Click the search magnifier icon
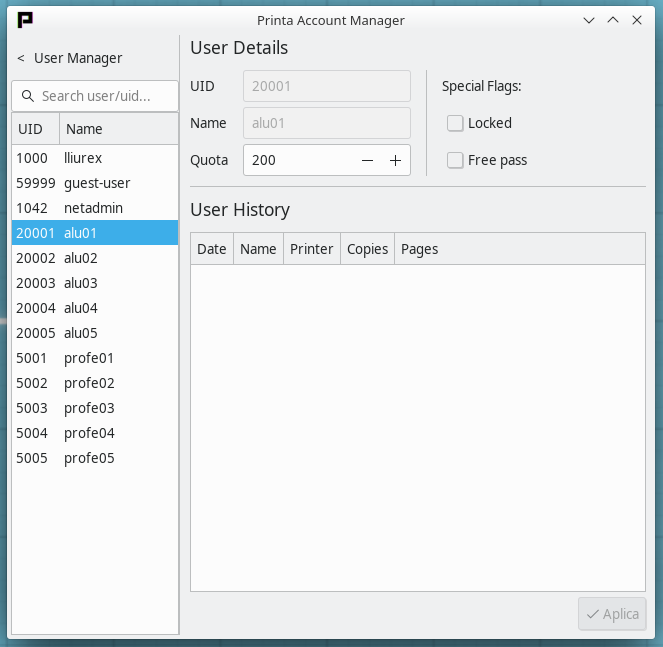The width and height of the screenshot is (663, 647). tap(27, 97)
